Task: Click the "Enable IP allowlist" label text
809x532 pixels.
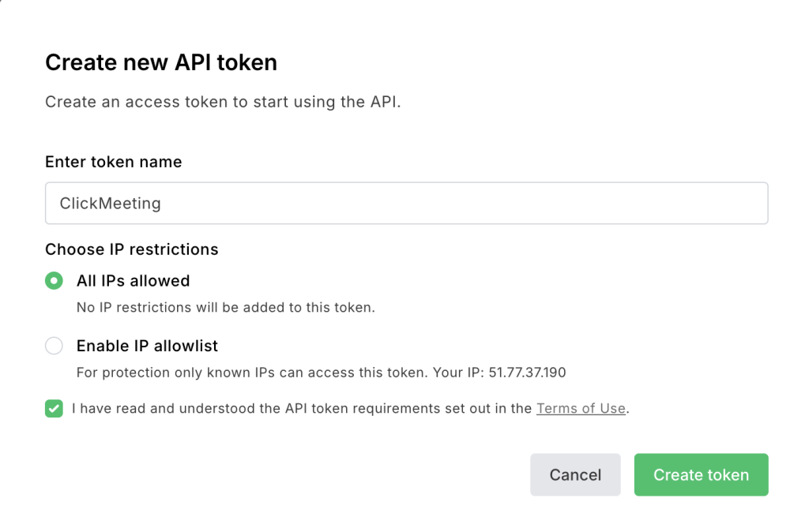Action: [147, 346]
